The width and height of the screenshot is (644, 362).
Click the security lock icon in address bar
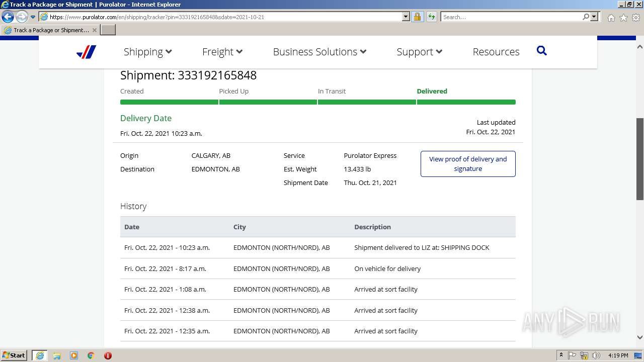coord(417,17)
